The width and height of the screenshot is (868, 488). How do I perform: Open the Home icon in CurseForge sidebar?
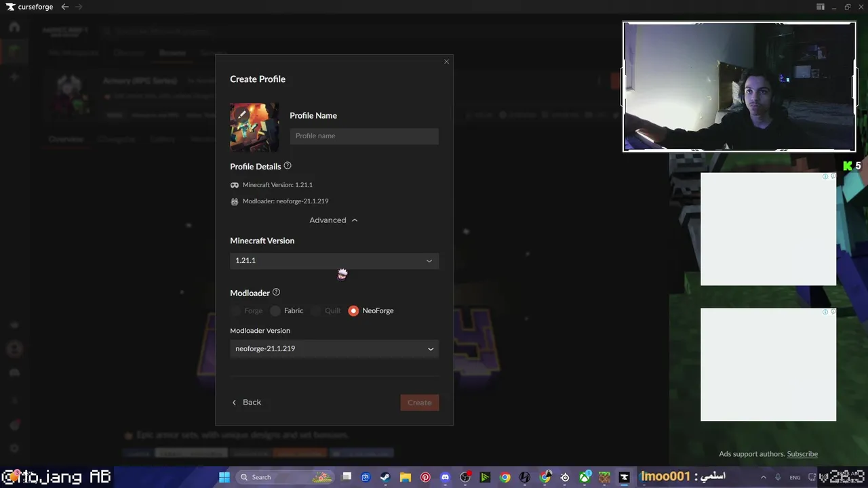(15, 27)
